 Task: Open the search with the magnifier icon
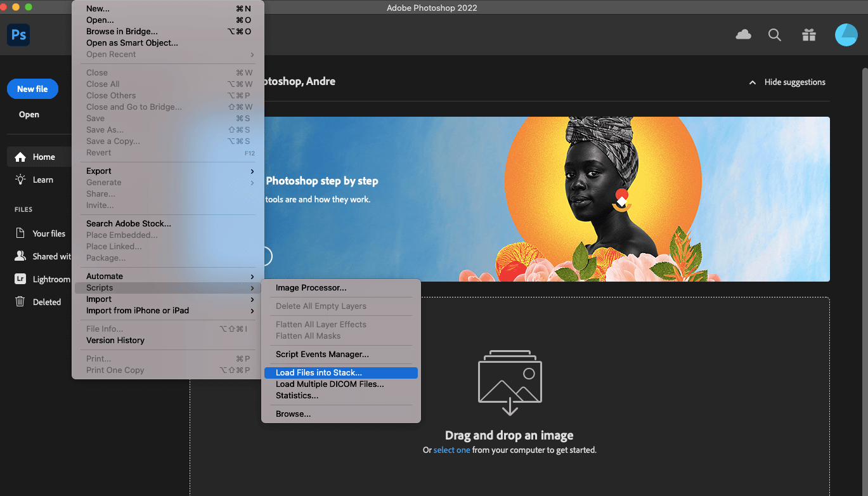pos(775,35)
